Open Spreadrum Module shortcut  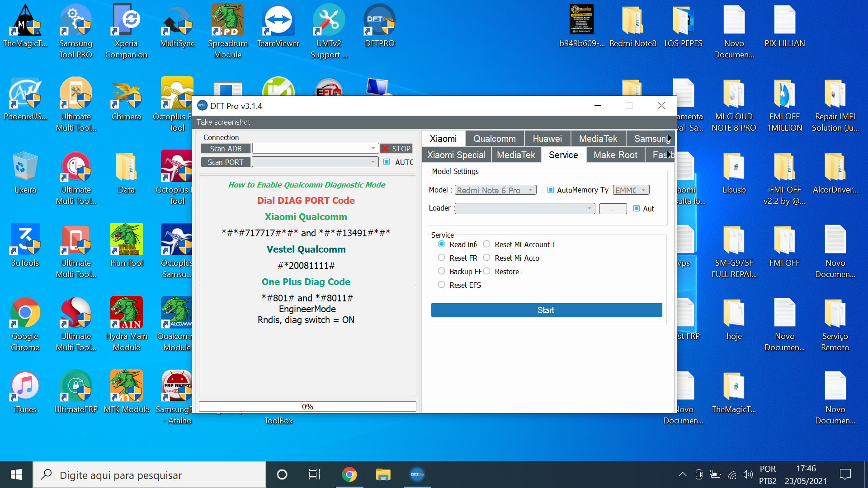tap(228, 32)
